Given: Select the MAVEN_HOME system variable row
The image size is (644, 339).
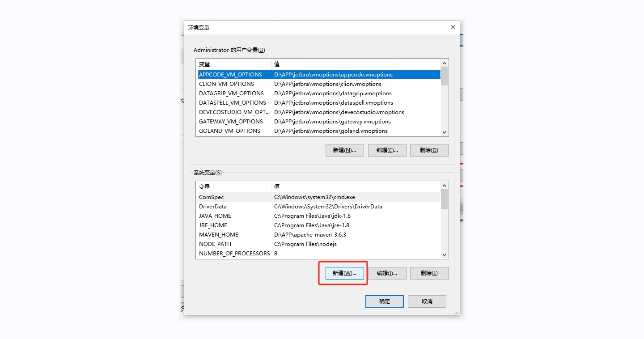Looking at the screenshot, I should (219, 235).
